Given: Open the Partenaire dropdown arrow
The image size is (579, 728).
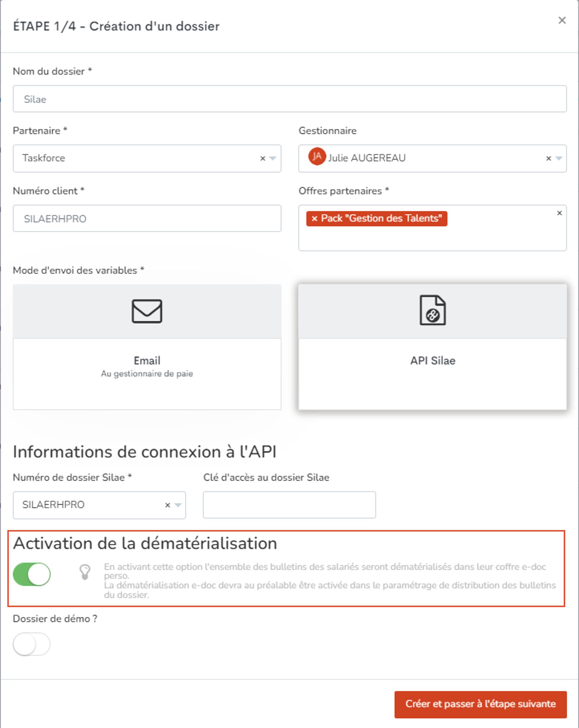Looking at the screenshot, I should tap(273, 158).
